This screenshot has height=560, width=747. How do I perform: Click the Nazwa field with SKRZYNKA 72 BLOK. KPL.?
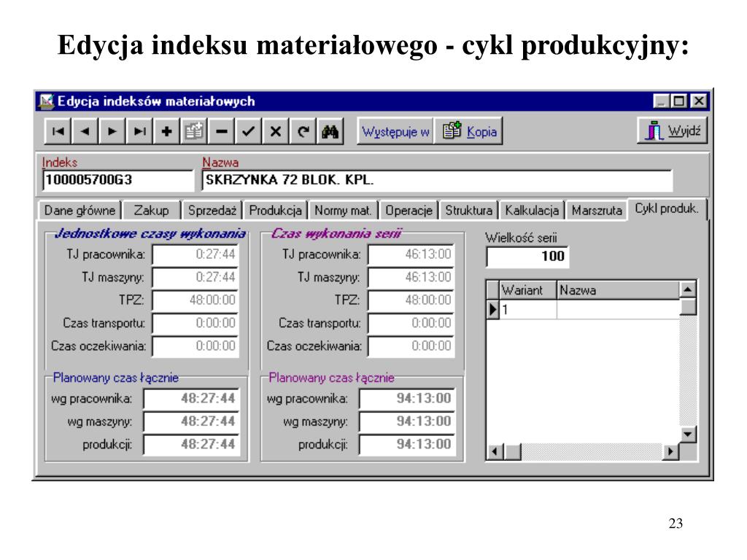(x=438, y=180)
